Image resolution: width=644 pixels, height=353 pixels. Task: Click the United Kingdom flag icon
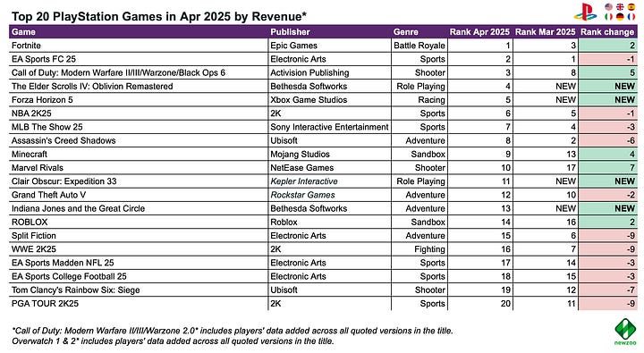[620, 6]
